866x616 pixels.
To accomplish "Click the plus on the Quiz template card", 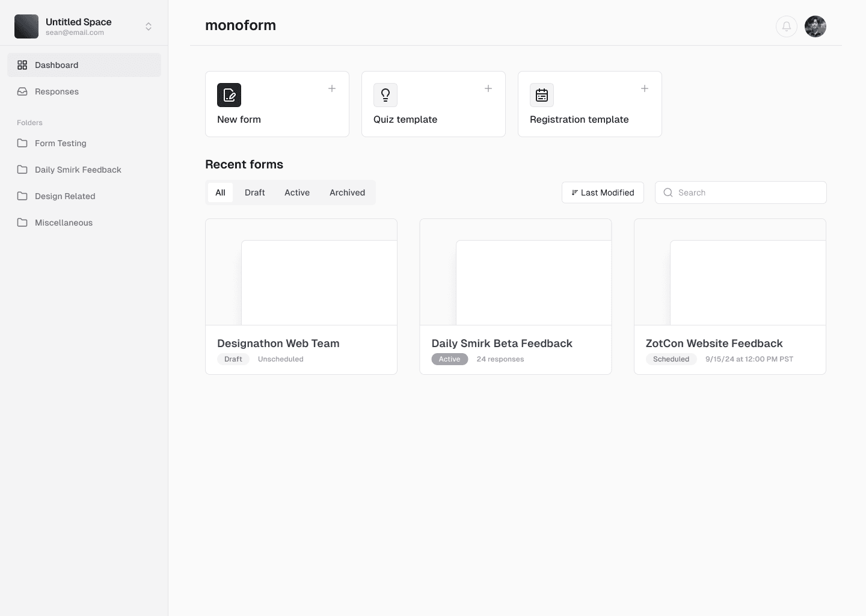I will 488,88.
